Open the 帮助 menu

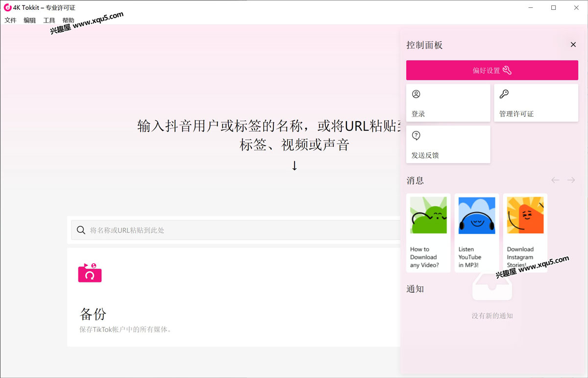tap(68, 20)
